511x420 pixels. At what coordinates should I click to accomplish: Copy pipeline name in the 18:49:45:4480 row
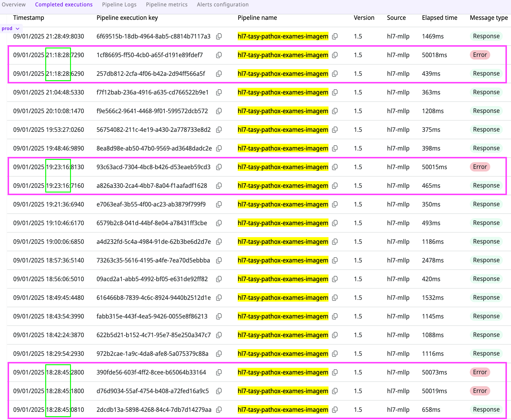335,298
